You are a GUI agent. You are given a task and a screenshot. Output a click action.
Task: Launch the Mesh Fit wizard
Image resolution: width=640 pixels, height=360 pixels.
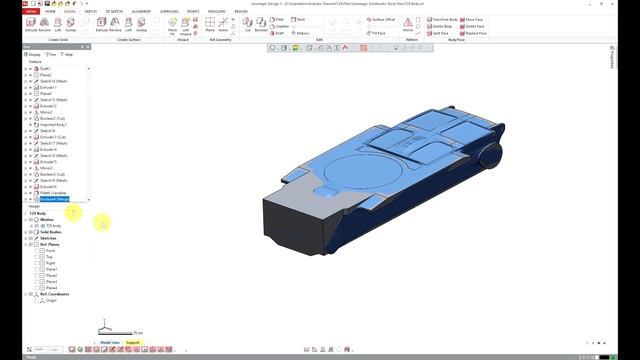coord(172,26)
